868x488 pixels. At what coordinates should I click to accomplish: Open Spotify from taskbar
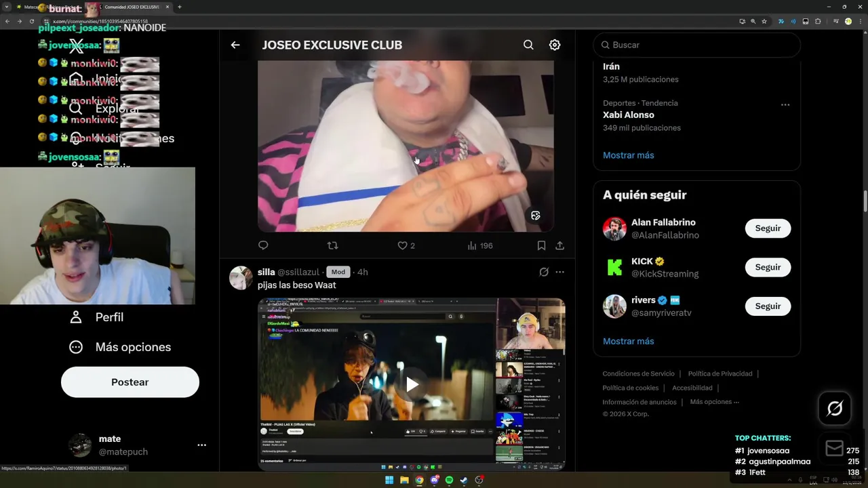click(449, 481)
